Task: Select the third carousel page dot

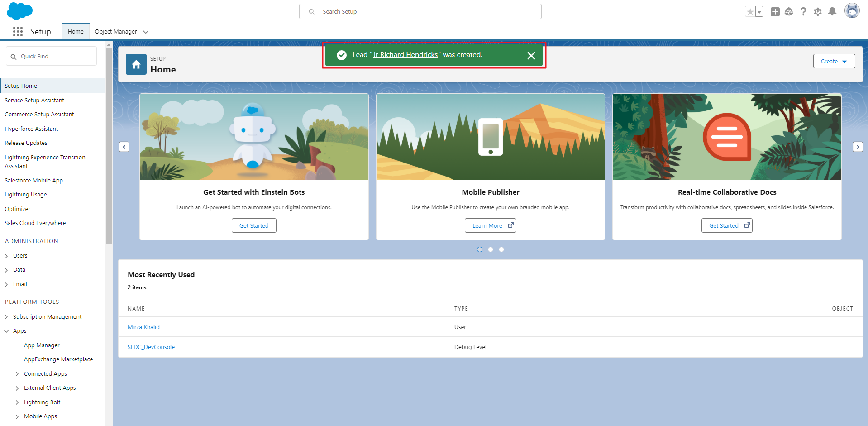Action: 501,249
